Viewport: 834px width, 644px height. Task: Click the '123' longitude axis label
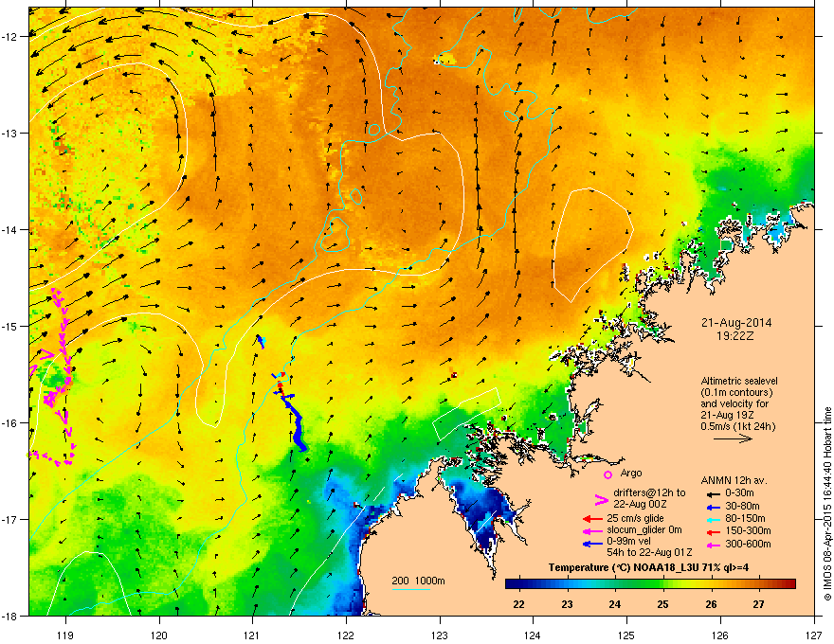[440, 635]
